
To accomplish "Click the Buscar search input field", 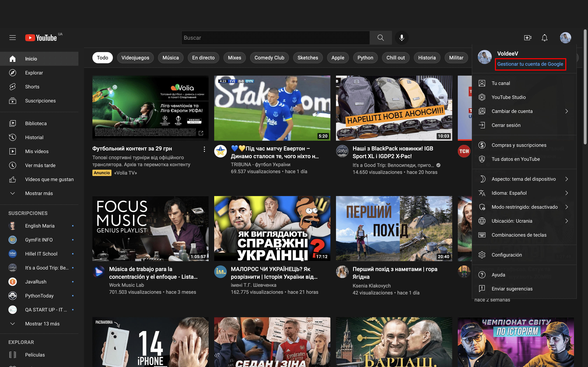I will pyautogui.click(x=275, y=38).
